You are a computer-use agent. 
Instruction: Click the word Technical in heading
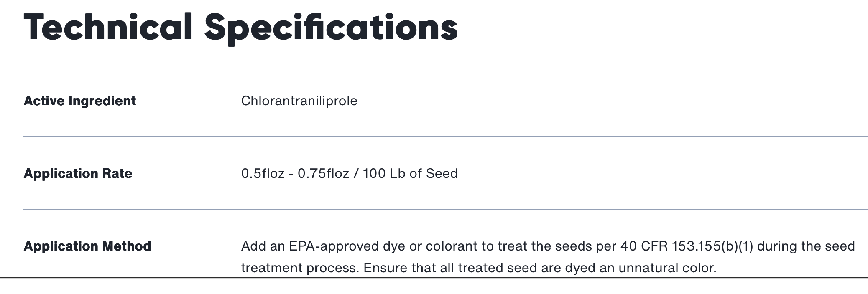(x=108, y=28)
